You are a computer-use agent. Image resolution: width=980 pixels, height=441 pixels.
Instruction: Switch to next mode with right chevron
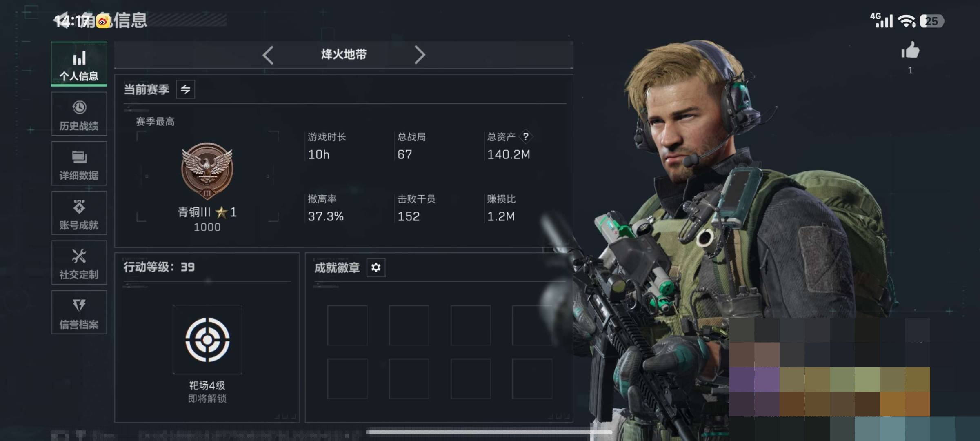420,55
